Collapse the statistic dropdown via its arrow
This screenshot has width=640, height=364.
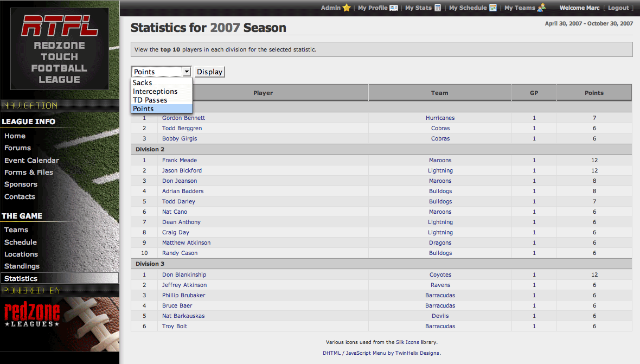[187, 72]
